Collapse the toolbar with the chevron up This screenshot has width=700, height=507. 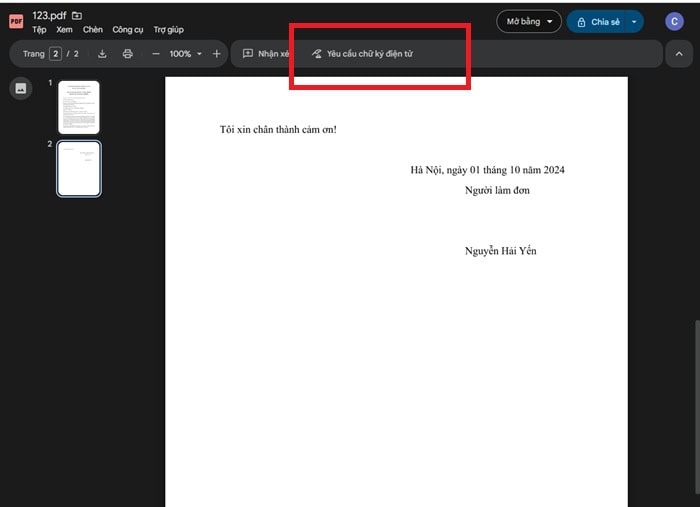coord(678,54)
